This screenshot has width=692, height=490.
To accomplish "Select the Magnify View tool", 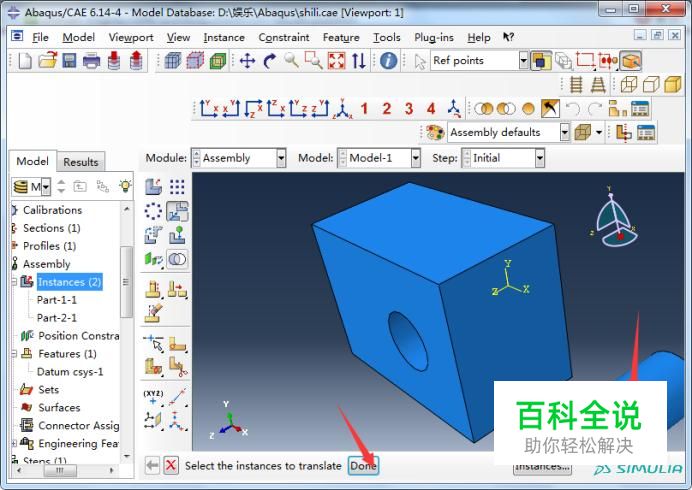I will click(292, 60).
